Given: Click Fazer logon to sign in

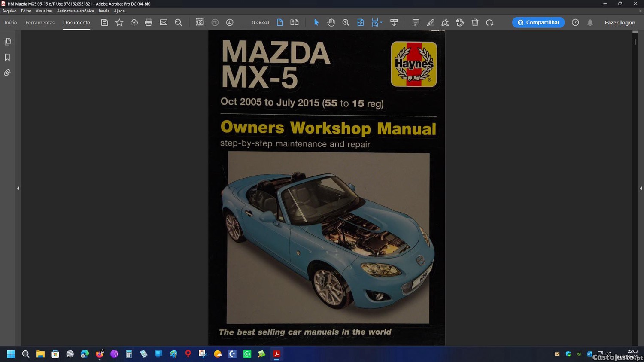Looking at the screenshot, I should click(x=620, y=22).
